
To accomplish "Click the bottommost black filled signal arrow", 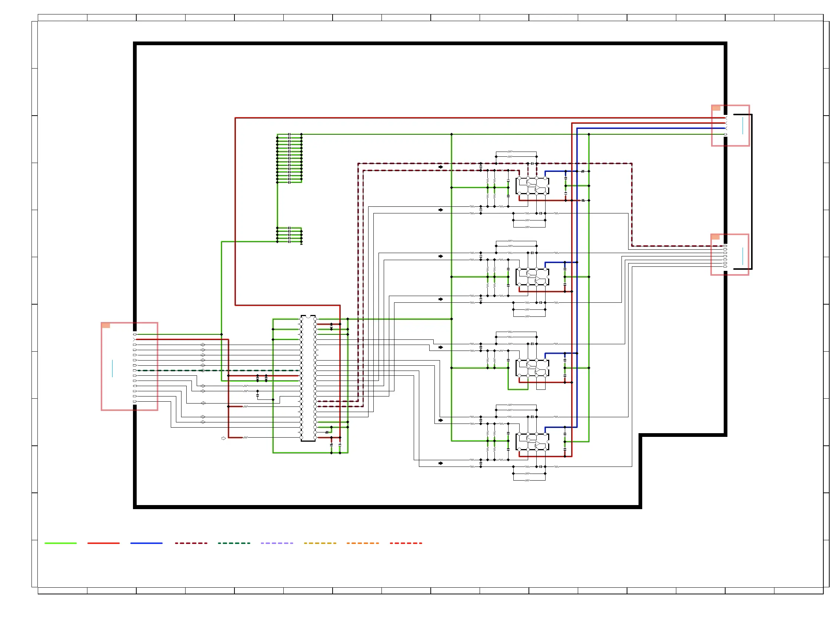I will coord(441,463).
